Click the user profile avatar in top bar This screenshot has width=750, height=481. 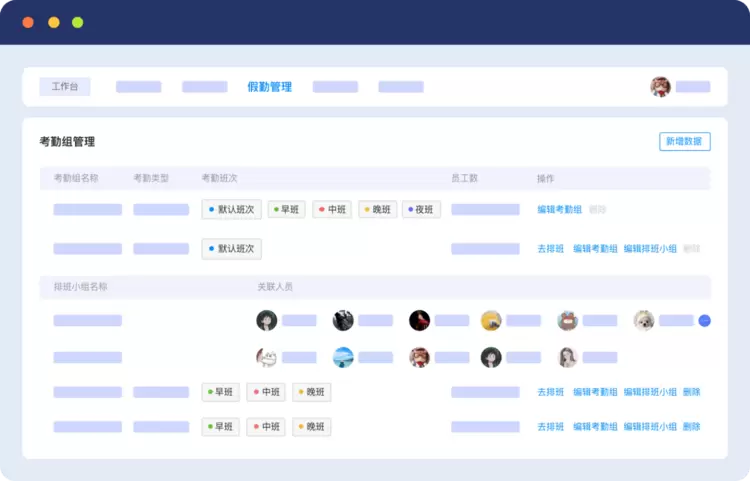660,87
